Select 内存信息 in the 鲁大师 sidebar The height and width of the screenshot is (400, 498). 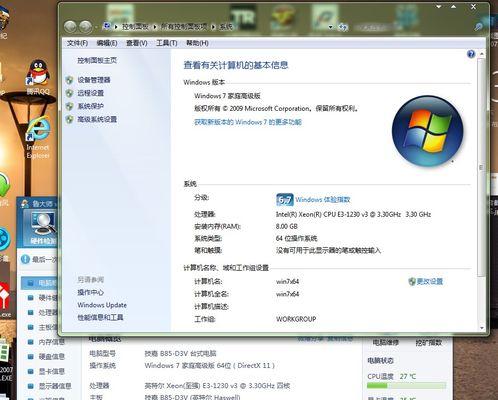click(51, 342)
